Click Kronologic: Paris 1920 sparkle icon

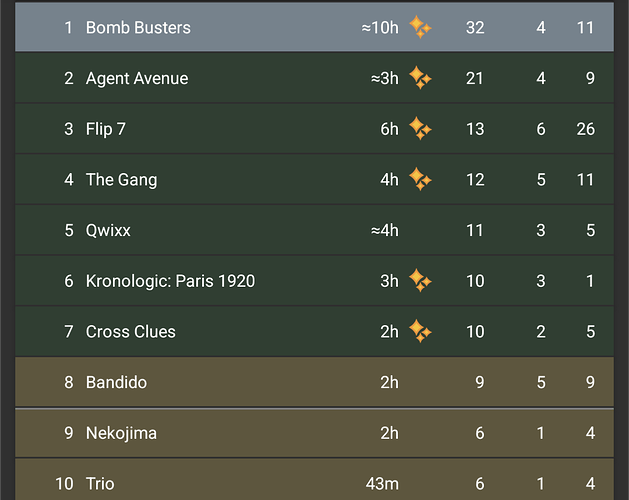pyautogui.click(x=420, y=281)
